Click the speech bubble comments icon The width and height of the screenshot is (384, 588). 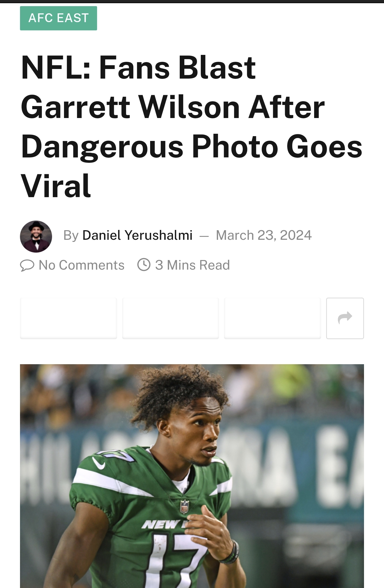point(27,265)
